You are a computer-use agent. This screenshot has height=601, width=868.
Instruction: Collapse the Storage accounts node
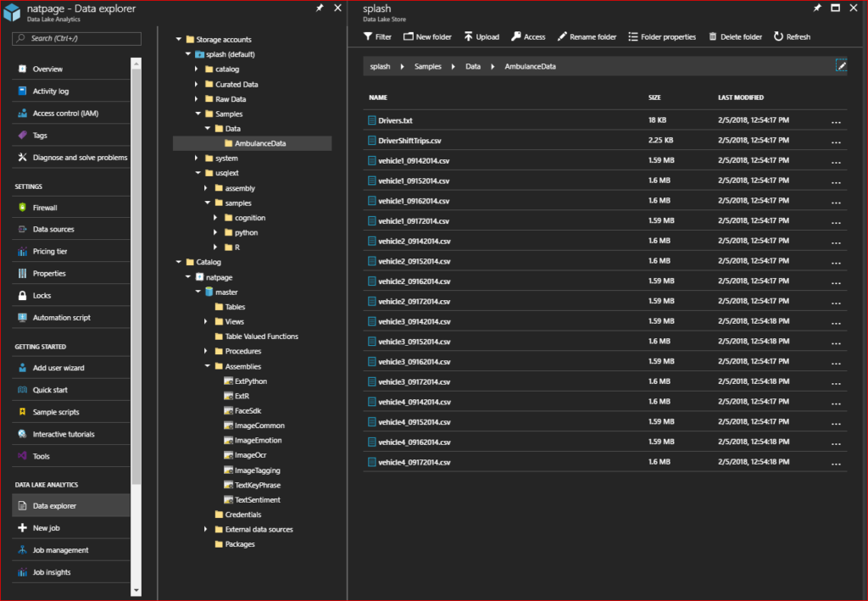[x=179, y=39]
